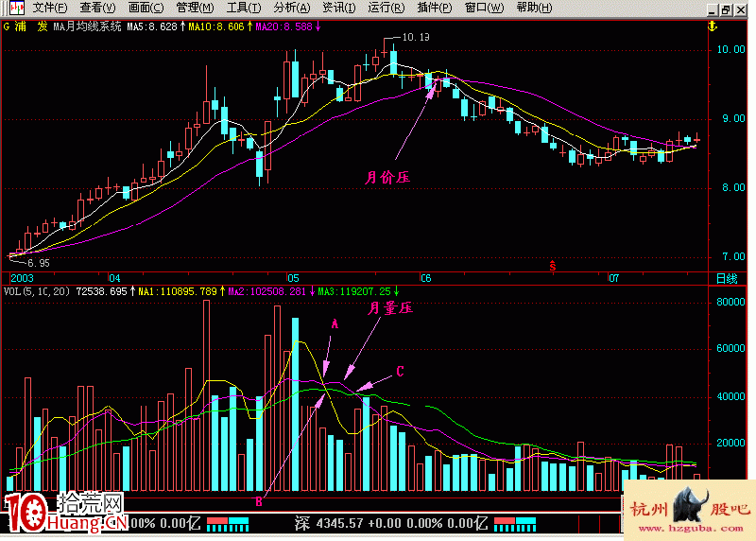The width and height of the screenshot is (756, 541).
Task: Open the 管理(M) menu
Action: click(x=195, y=8)
